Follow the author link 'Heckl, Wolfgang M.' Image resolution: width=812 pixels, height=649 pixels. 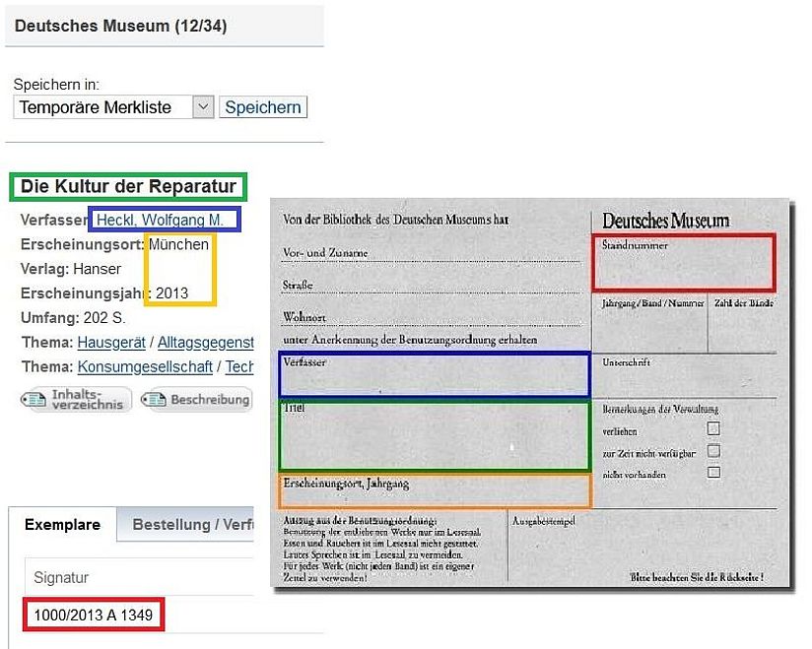pos(160,220)
